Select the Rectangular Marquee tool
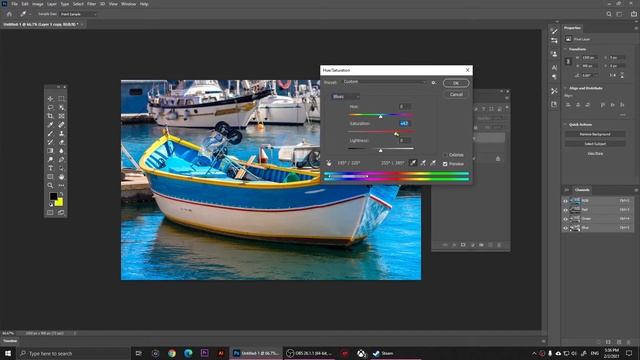 (61, 99)
